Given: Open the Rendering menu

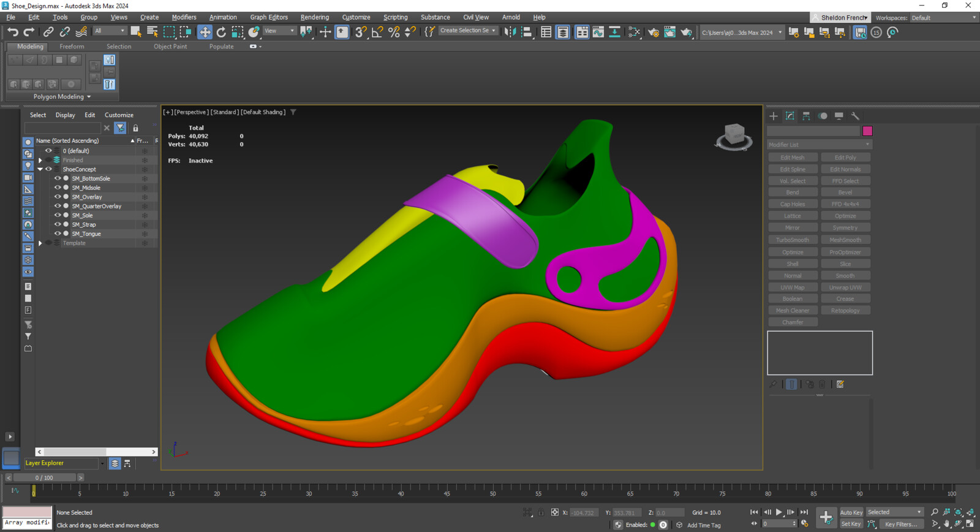Looking at the screenshot, I should click(x=315, y=17).
